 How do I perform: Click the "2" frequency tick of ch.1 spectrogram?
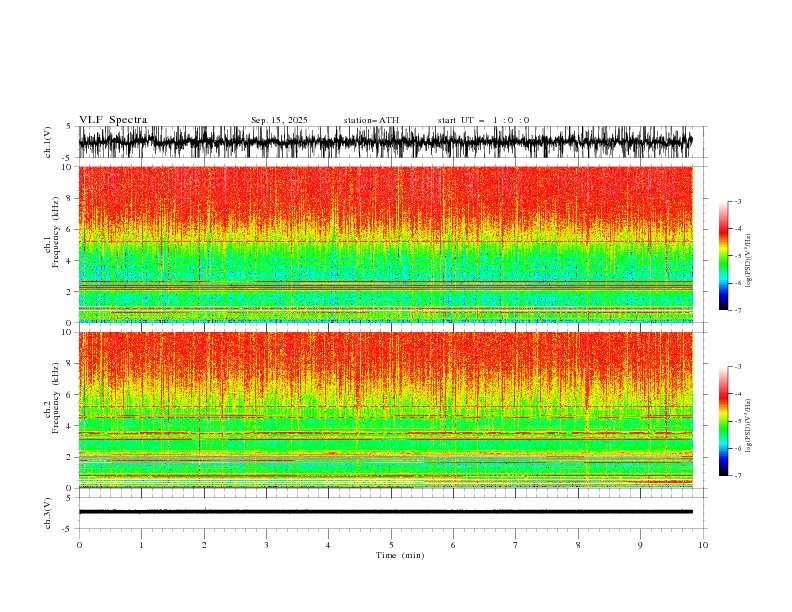click(x=71, y=292)
